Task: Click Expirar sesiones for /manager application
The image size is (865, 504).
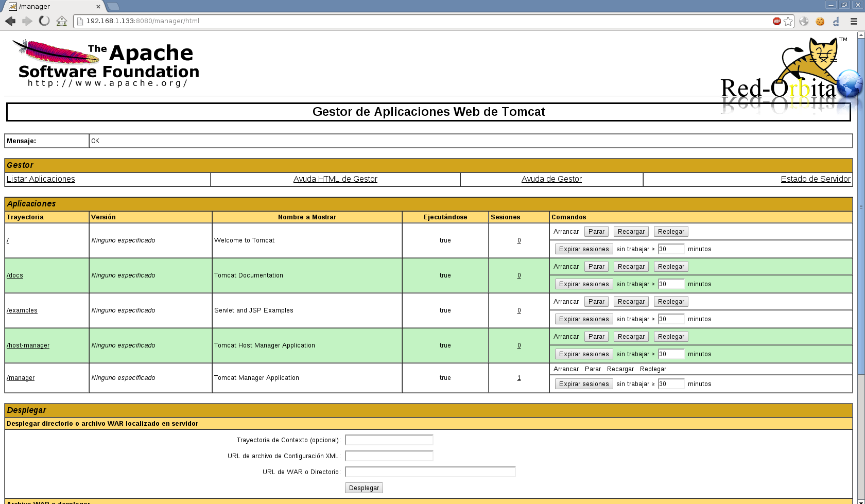Action: pos(584,384)
